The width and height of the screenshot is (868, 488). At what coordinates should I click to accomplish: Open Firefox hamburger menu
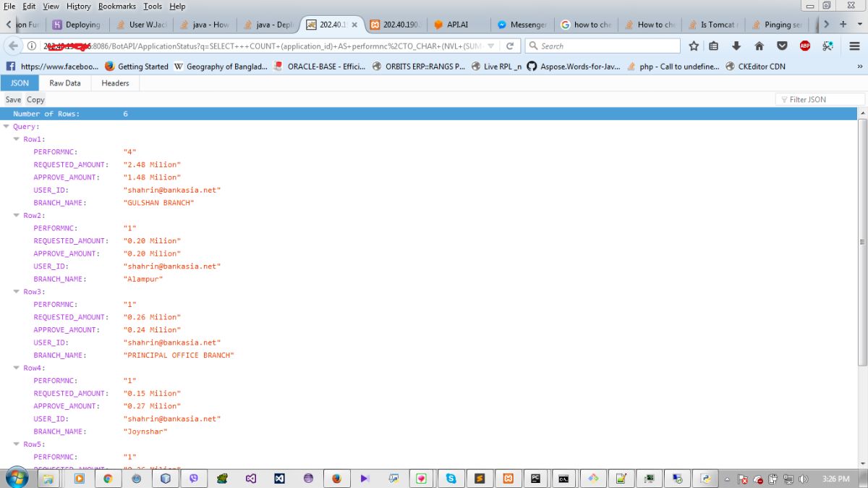click(x=854, y=46)
